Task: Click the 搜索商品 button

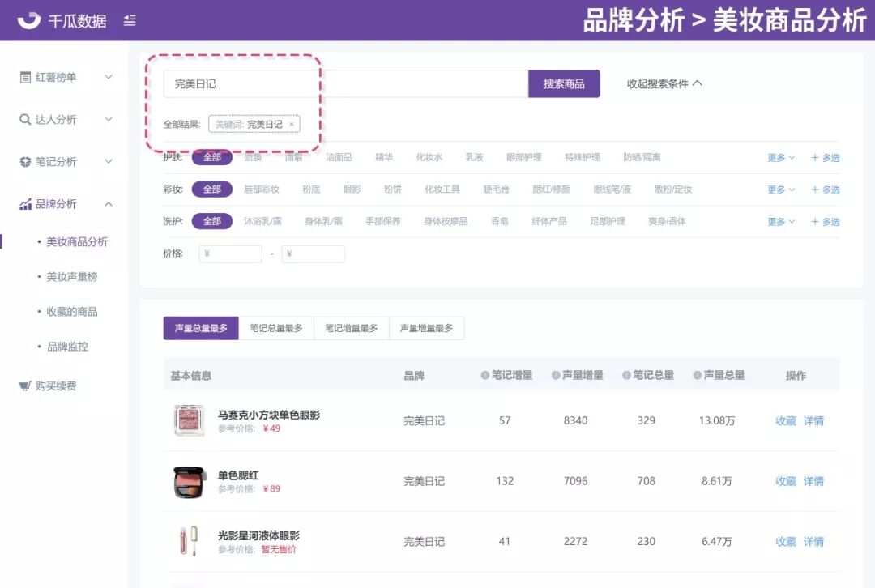Action: [x=564, y=83]
